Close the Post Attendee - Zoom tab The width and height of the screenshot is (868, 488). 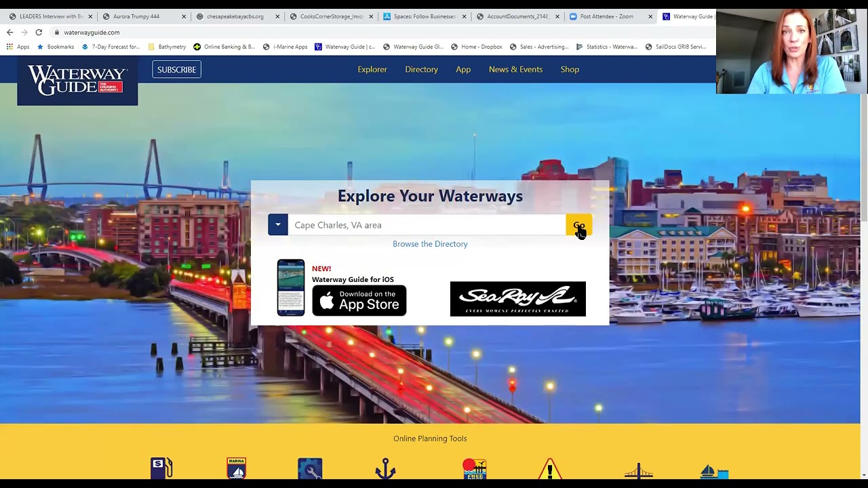[x=650, y=16]
